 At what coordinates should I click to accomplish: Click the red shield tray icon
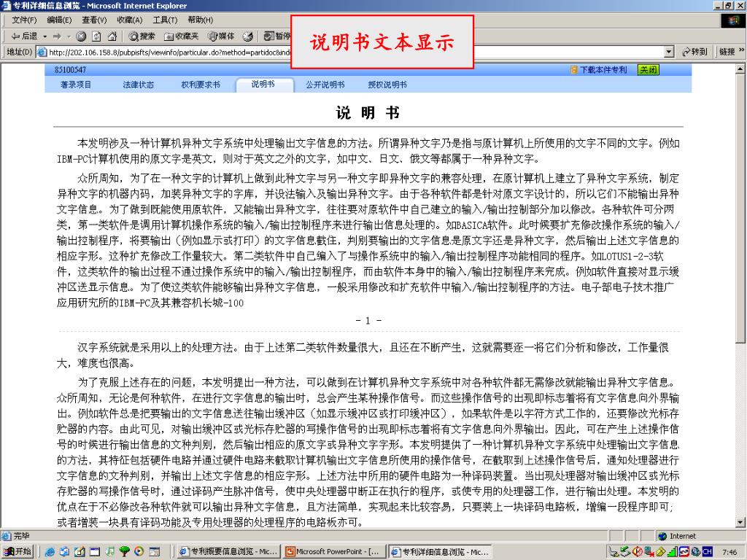click(637, 551)
